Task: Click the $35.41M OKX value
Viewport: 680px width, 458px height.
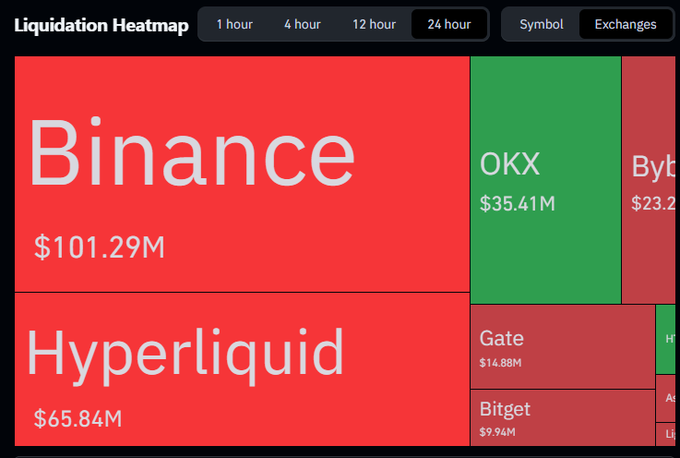Action: point(517,203)
